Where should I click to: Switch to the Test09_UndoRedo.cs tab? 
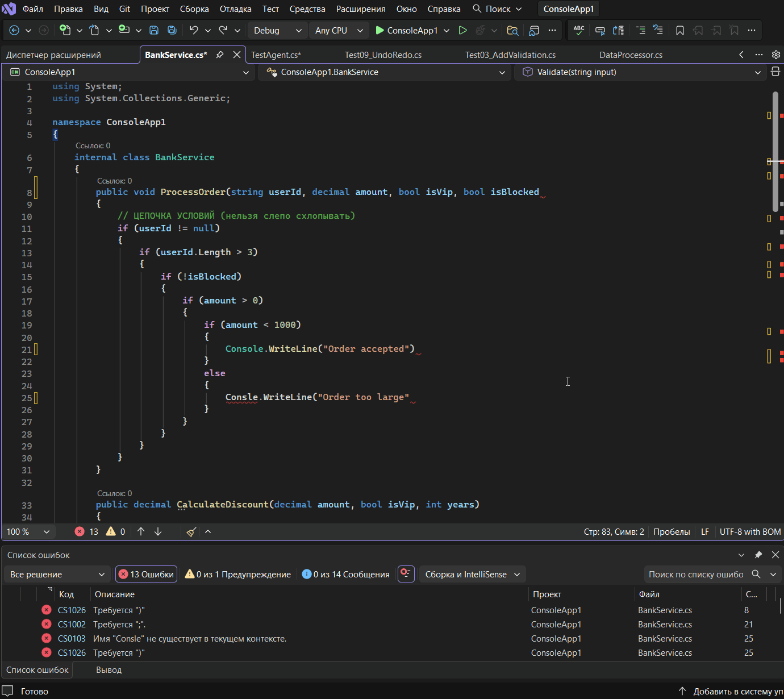383,55
